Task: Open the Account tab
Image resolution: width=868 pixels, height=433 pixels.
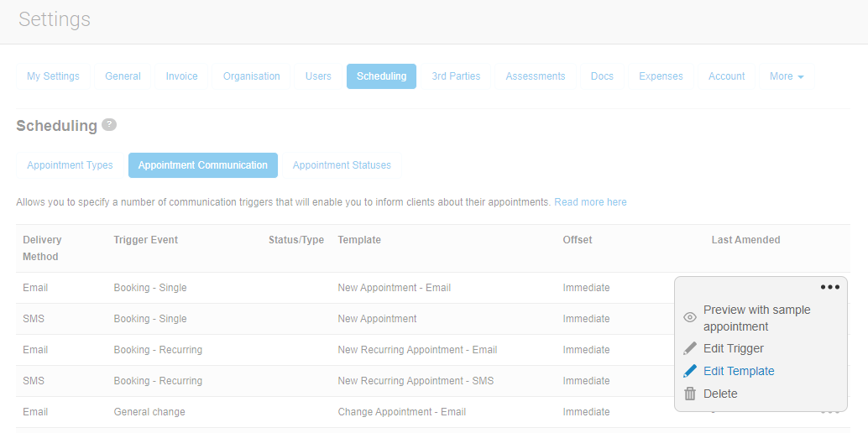Action: [727, 76]
